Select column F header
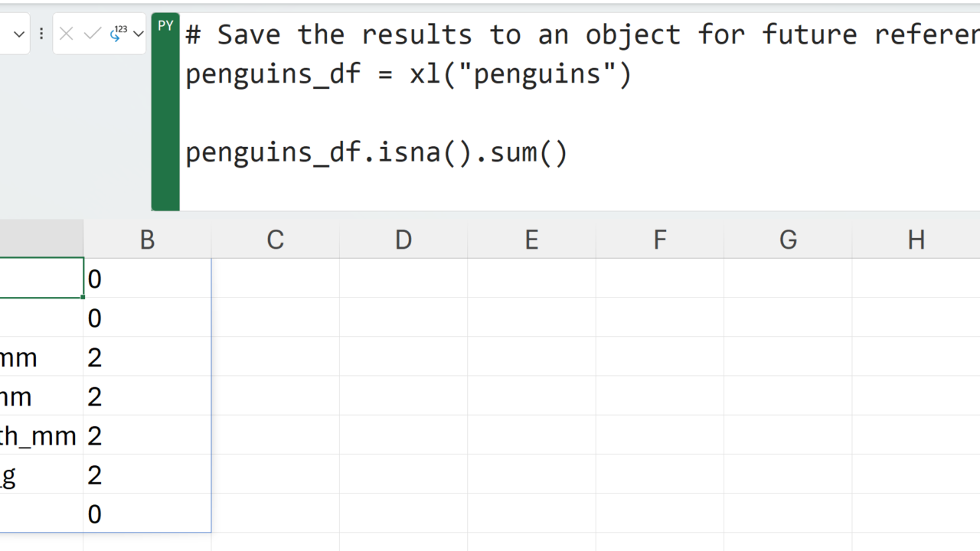Image resolution: width=980 pixels, height=551 pixels. point(660,240)
